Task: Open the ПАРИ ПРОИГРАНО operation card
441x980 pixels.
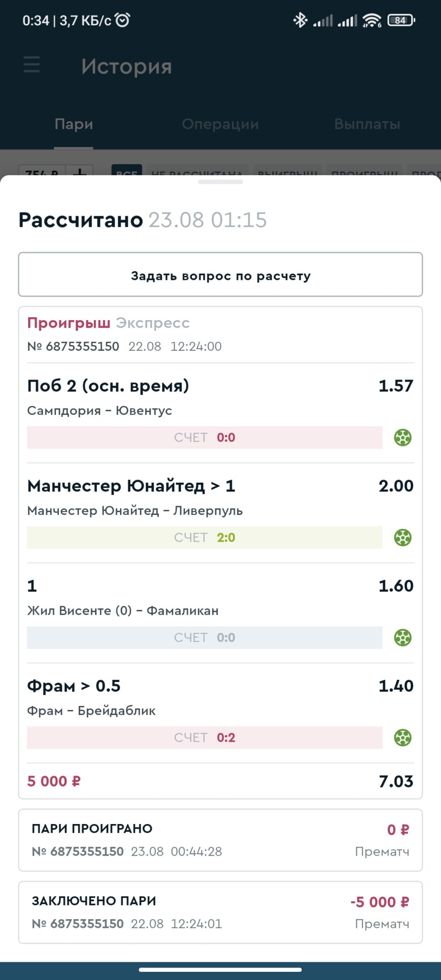Action: [220, 840]
